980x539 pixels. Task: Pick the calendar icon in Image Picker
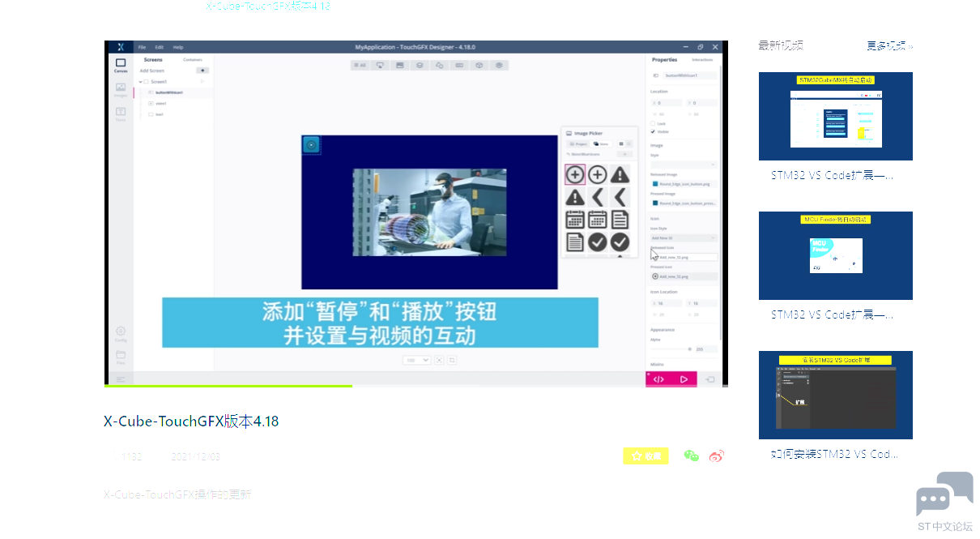click(574, 219)
